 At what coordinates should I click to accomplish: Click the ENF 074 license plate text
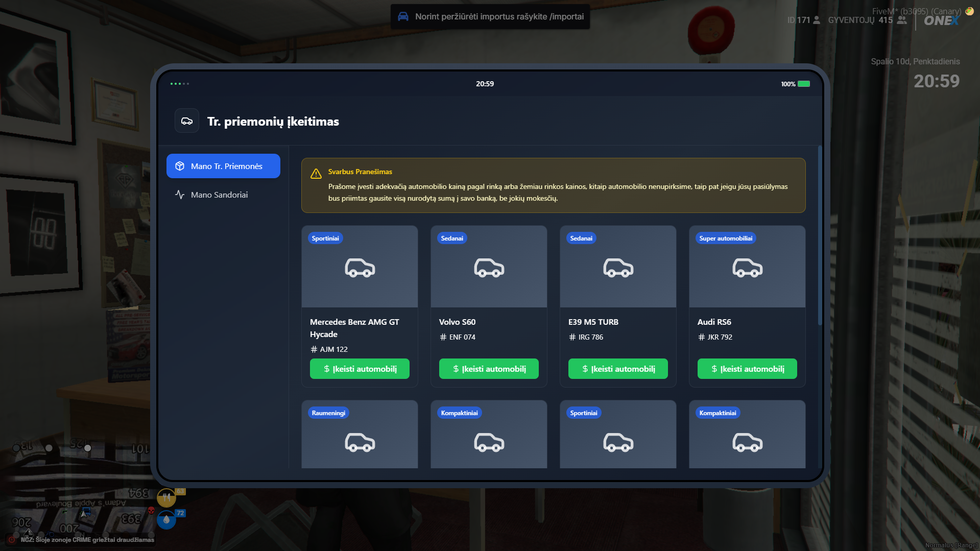462,337
